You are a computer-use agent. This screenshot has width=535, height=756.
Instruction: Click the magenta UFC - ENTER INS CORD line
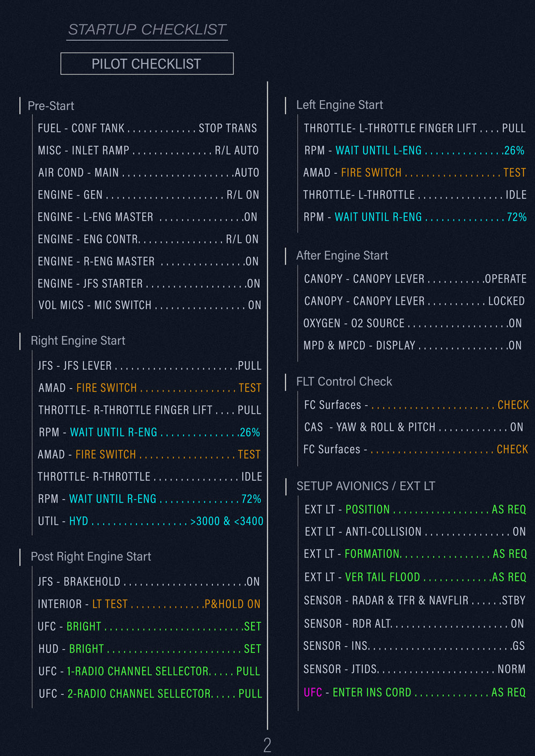click(x=414, y=693)
